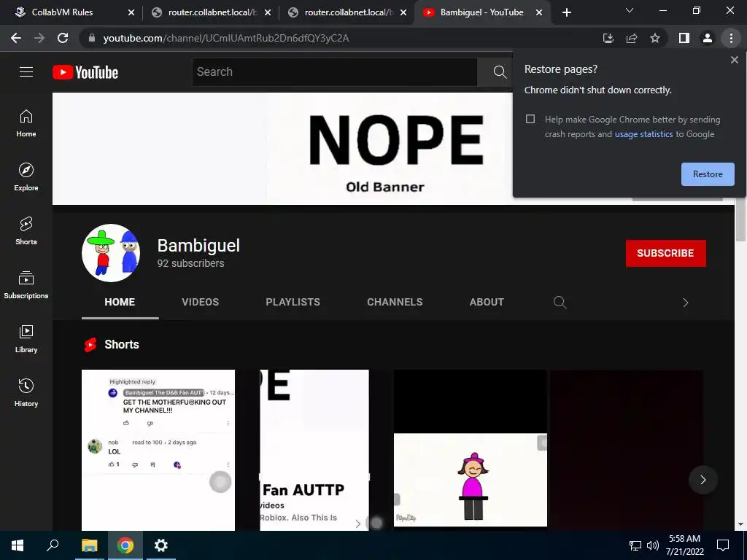
Task: Click the channel search magnifier icon
Action: (x=560, y=303)
